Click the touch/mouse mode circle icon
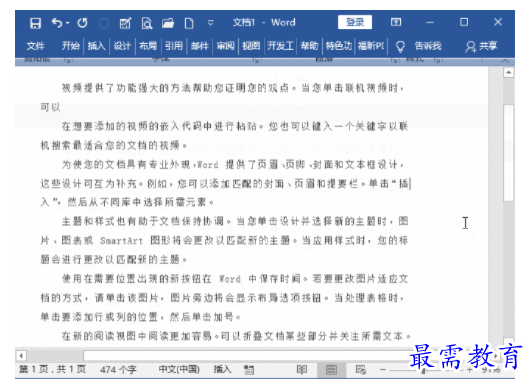 104,23
